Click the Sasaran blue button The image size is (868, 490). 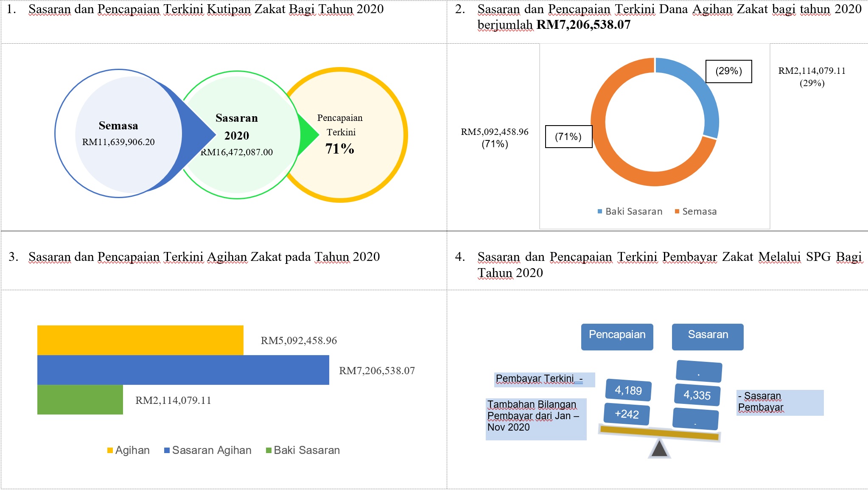pos(708,337)
